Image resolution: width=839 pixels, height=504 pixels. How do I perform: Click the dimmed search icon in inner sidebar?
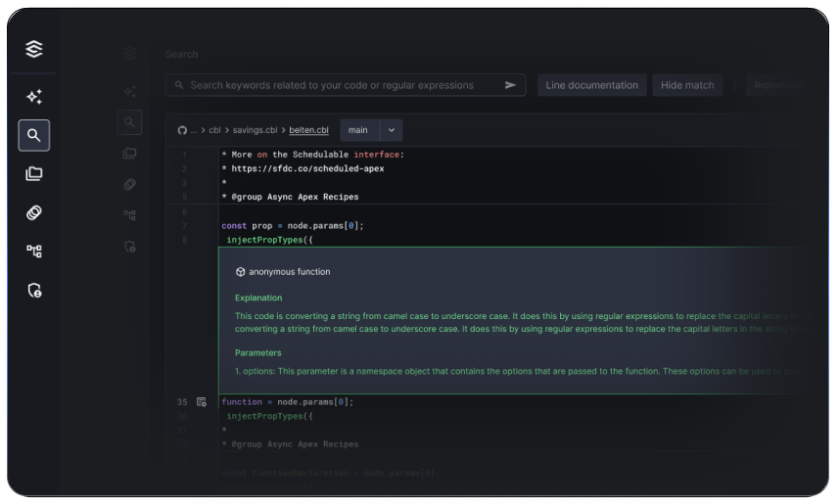click(x=129, y=122)
